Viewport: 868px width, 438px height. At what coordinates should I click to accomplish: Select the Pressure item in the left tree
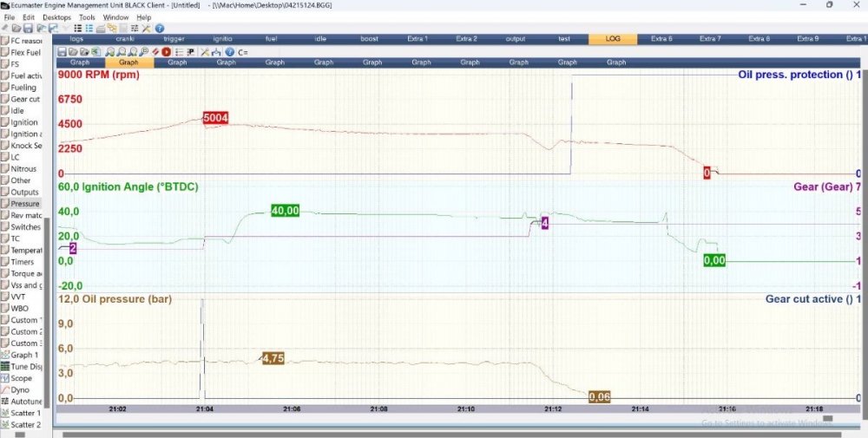click(x=25, y=204)
